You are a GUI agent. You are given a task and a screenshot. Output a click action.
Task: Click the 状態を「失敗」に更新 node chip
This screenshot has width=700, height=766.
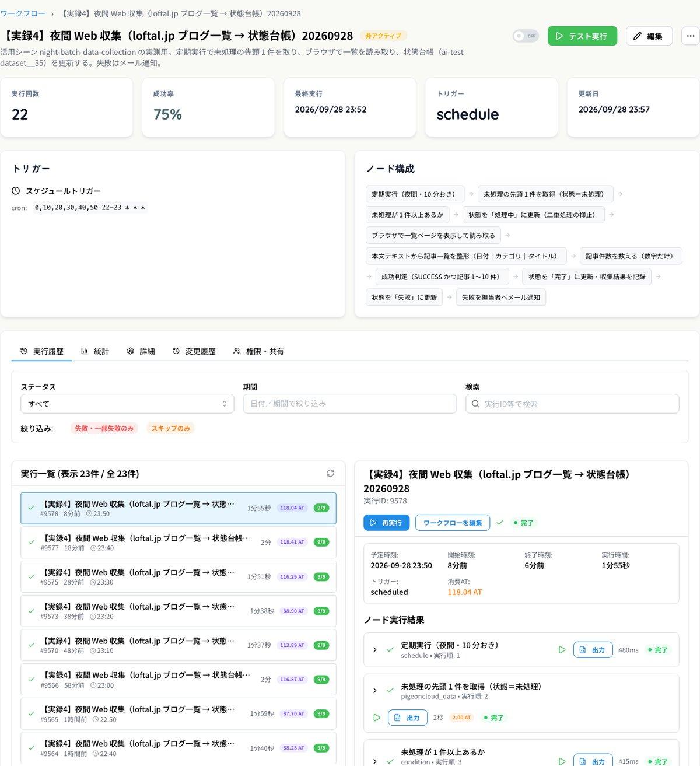[404, 298]
